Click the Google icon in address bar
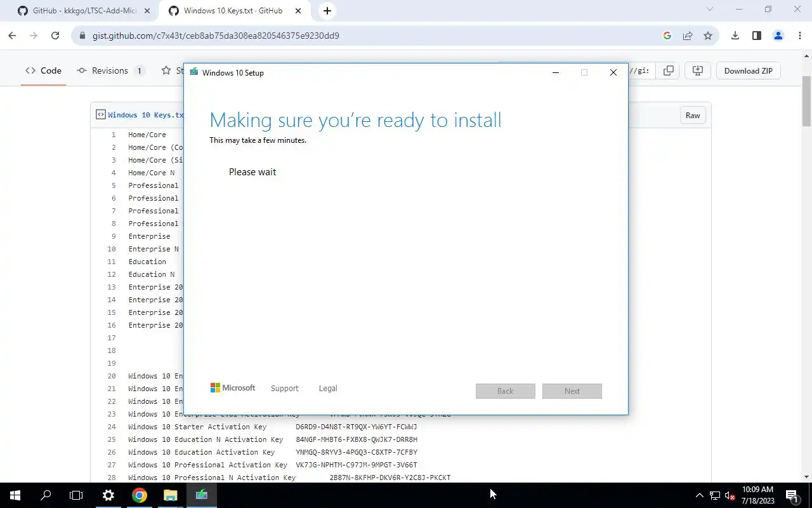Viewport: 812px width, 508px height. tap(667, 36)
